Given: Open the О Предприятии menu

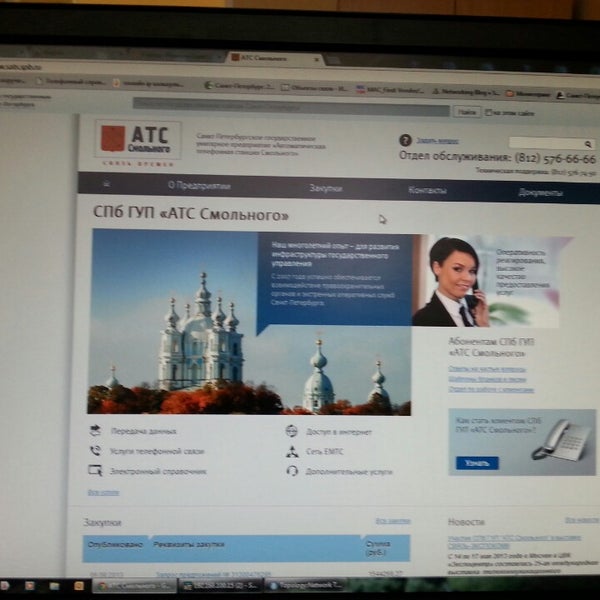Looking at the screenshot, I should pyautogui.click(x=199, y=186).
